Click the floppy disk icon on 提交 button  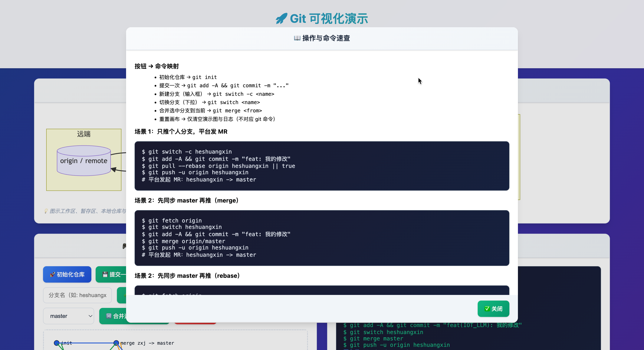click(x=105, y=274)
